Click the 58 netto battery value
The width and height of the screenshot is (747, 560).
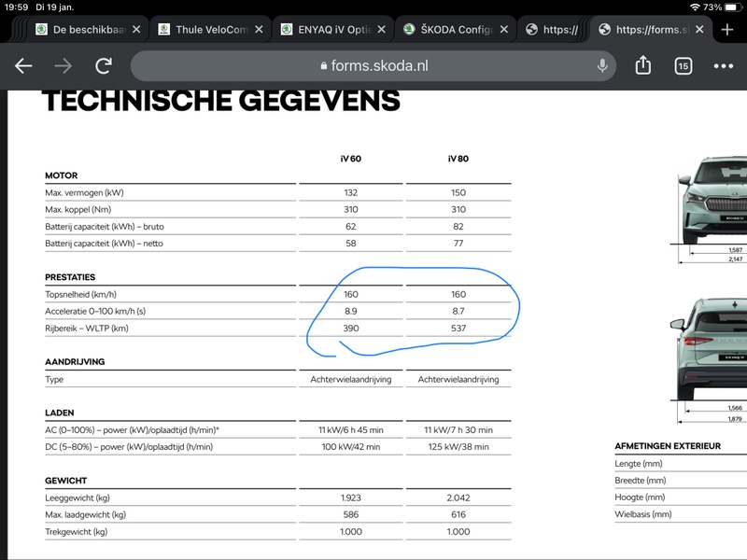[351, 243]
